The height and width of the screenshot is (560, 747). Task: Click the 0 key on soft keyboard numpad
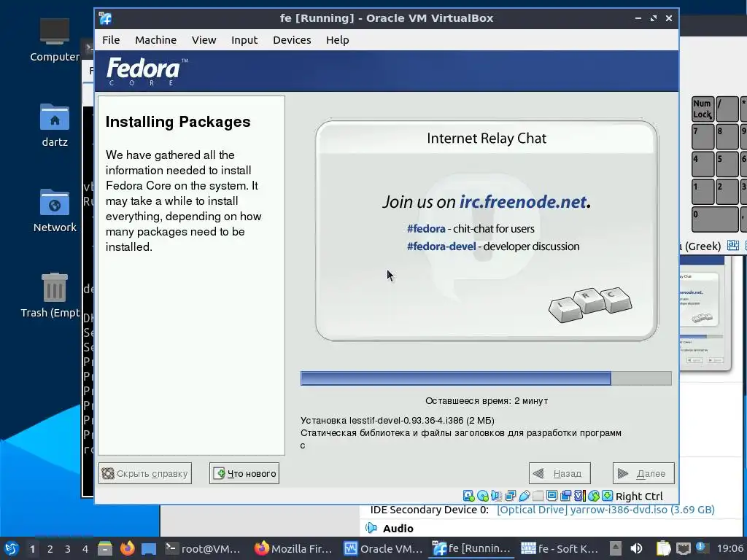pos(715,219)
